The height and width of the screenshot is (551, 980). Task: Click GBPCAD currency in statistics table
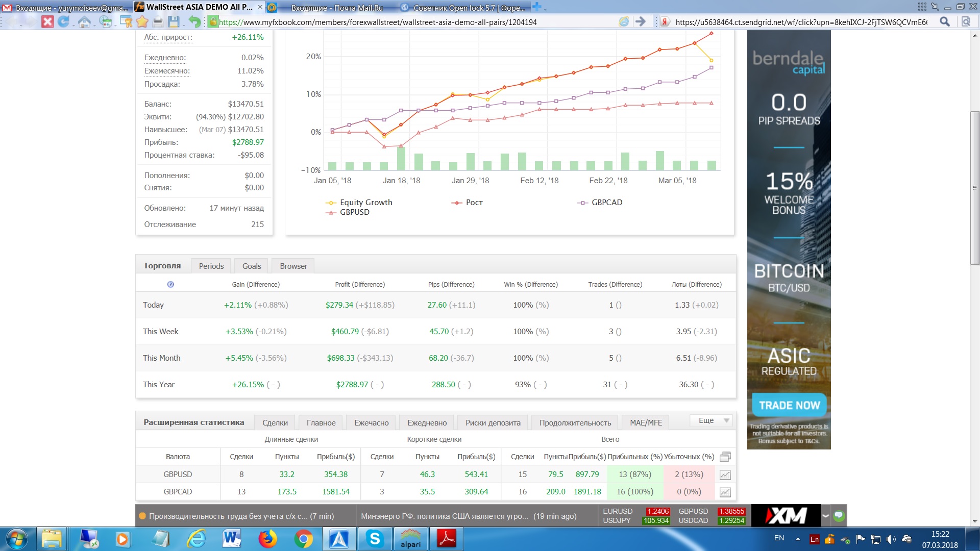click(x=178, y=492)
